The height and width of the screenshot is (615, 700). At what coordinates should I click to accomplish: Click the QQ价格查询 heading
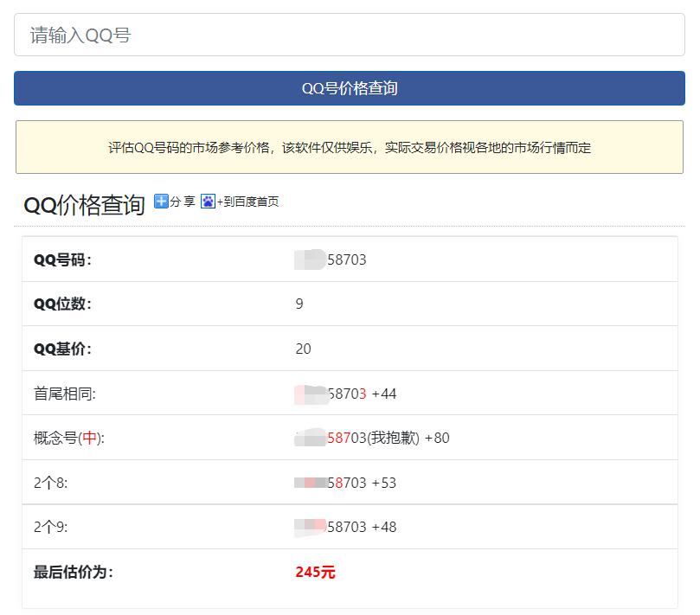pyautogui.click(x=84, y=205)
